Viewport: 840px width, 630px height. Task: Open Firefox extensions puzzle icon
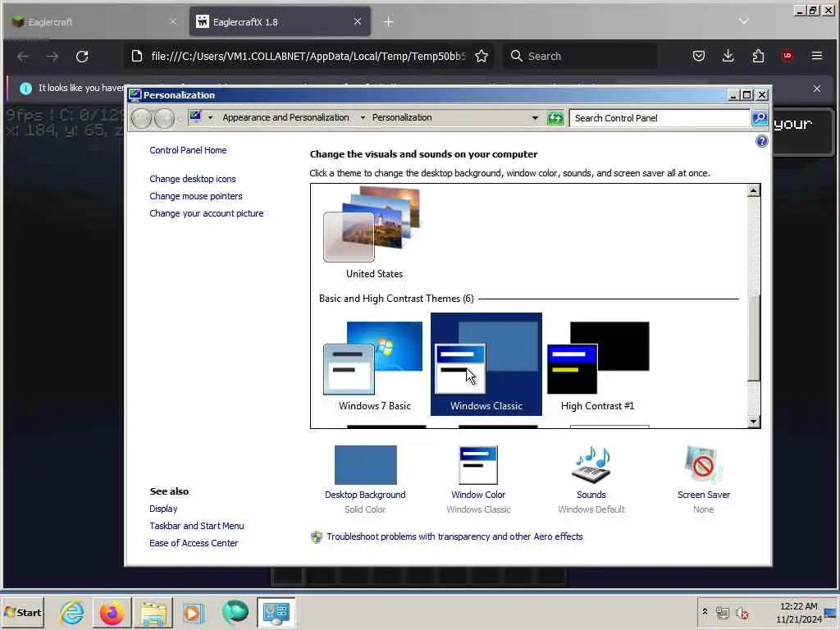758,56
